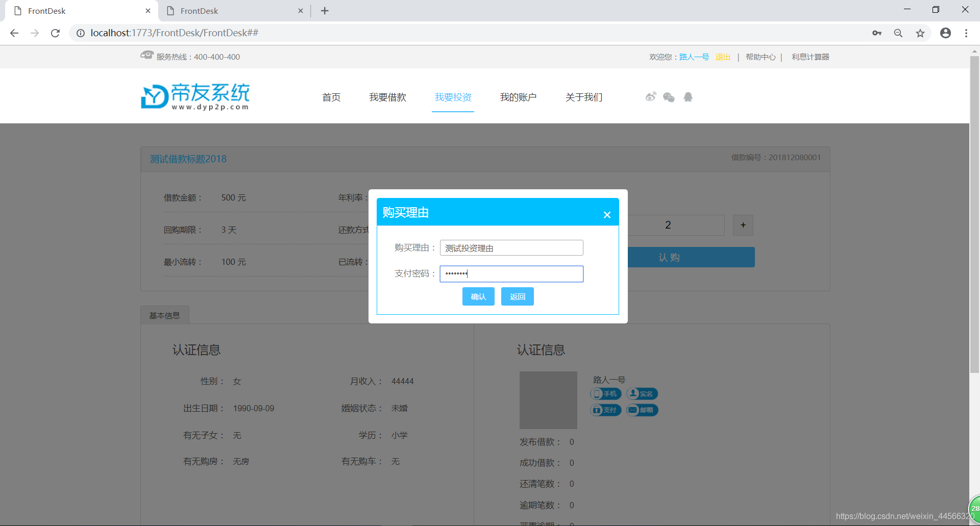The height and width of the screenshot is (526, 980).
Task: Click the user avatar placeholder
Action: (548, 400)
